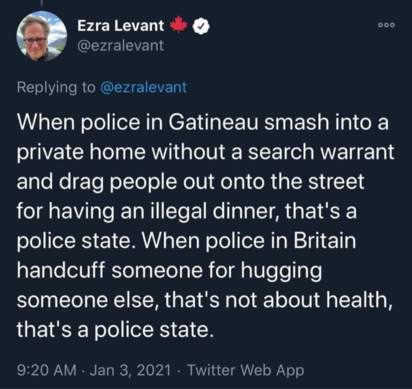Click the 9:20 AM timestamp
412x389 pixels.
pyautogui.click(x=46, y=370)
